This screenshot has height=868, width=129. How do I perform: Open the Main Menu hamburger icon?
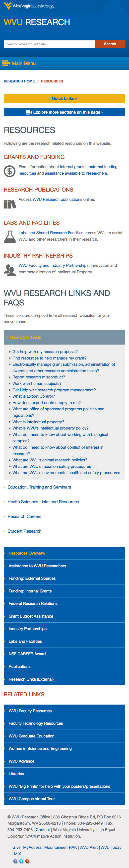coord(6,63)
